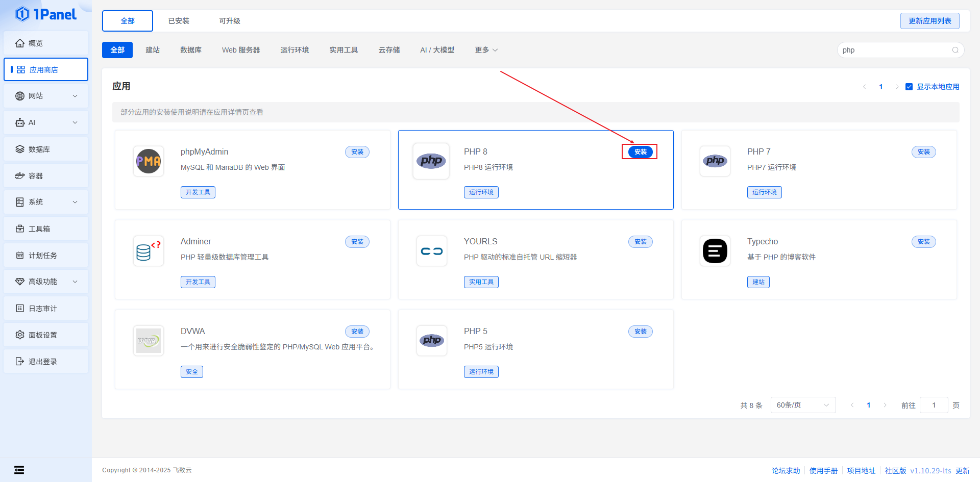Install PHP 7 with 安装 button

(924, 152)
